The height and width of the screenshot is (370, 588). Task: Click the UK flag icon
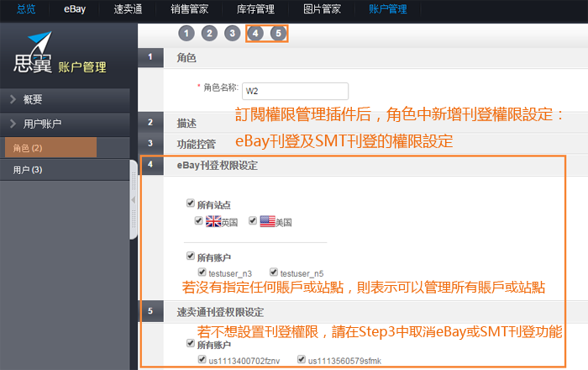pos(213,221)
